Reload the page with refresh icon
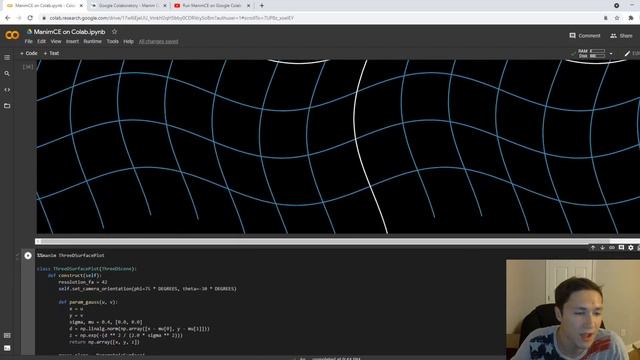The height and width of the screenshot is (360, 640). click(x=30, y=18)
